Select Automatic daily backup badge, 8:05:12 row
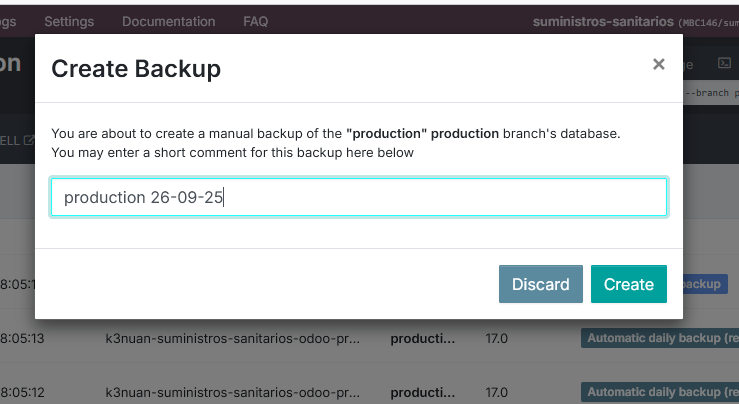 660,392
